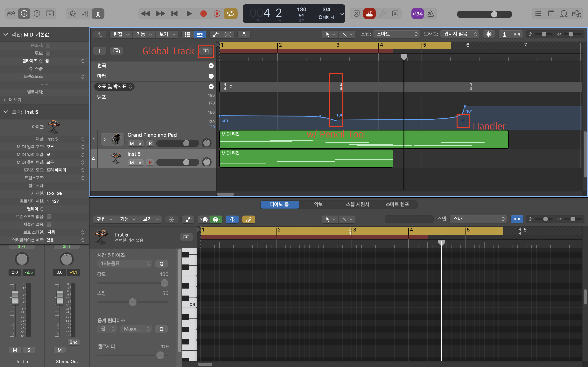The image size is (588, 367).
Task: Toggle the Cycle loop button
Action: tap(230, 14)
